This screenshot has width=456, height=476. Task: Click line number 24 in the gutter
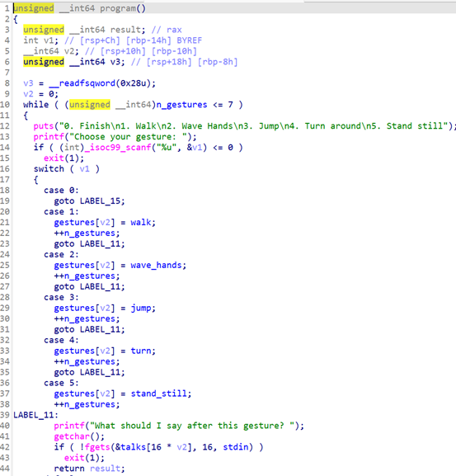click(x=5, y=255)
